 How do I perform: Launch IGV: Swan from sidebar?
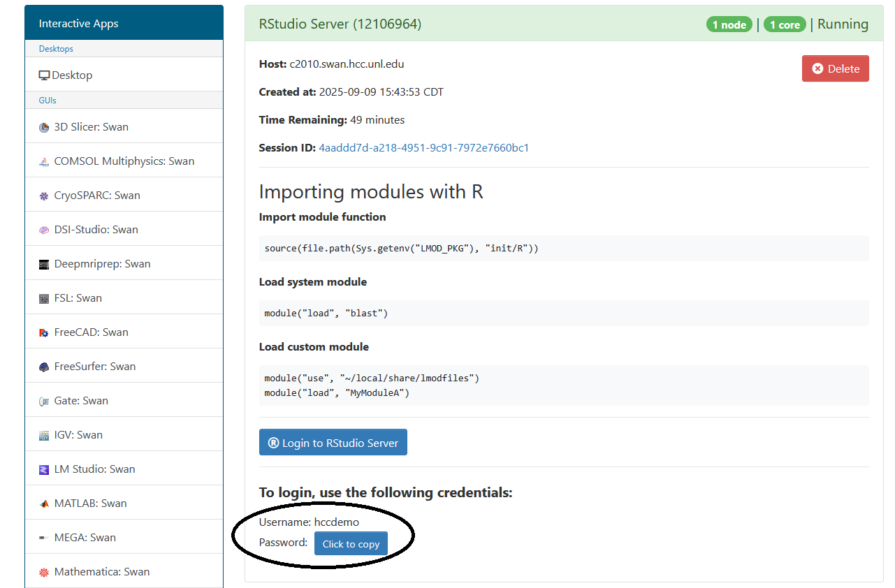(78, 435)
